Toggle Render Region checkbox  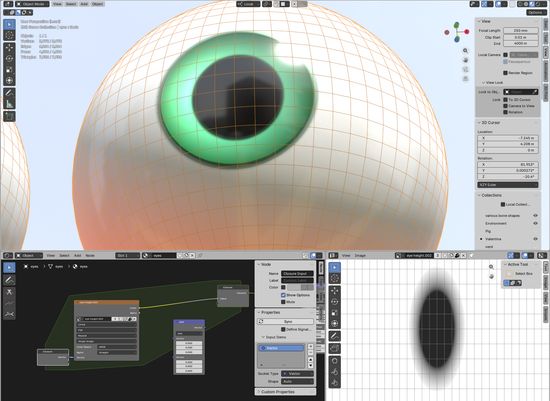pyautogui.click(x=505, y=73)
